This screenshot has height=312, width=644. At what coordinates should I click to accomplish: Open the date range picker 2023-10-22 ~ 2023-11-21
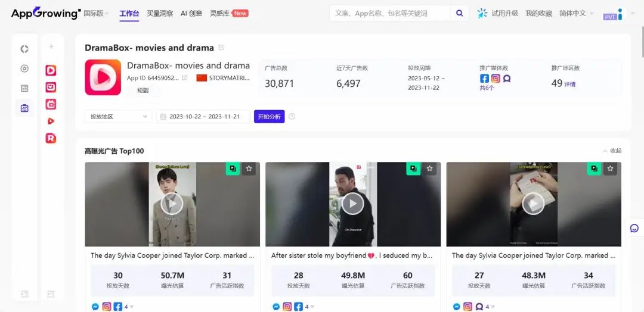coord(203,117)
